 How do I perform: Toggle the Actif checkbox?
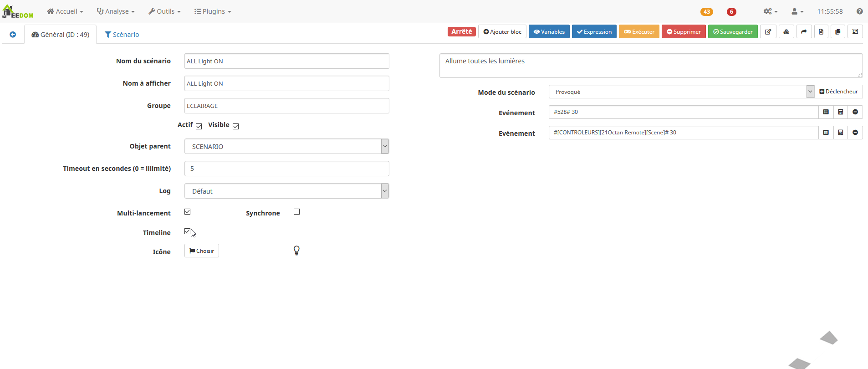(x=199, y=126)
